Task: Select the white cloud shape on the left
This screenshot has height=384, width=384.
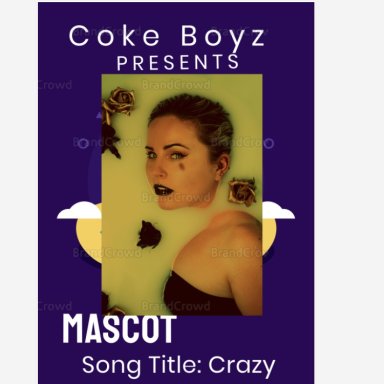Action: [79, 210]
